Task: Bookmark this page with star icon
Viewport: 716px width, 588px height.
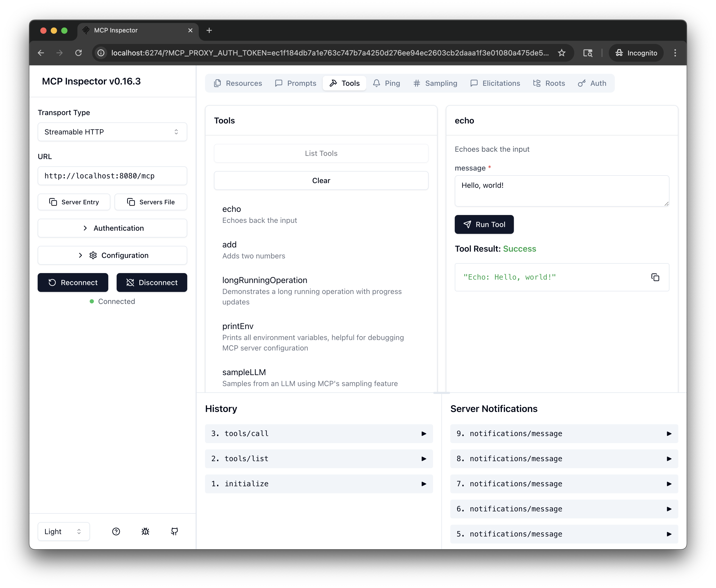Action: 562,53
